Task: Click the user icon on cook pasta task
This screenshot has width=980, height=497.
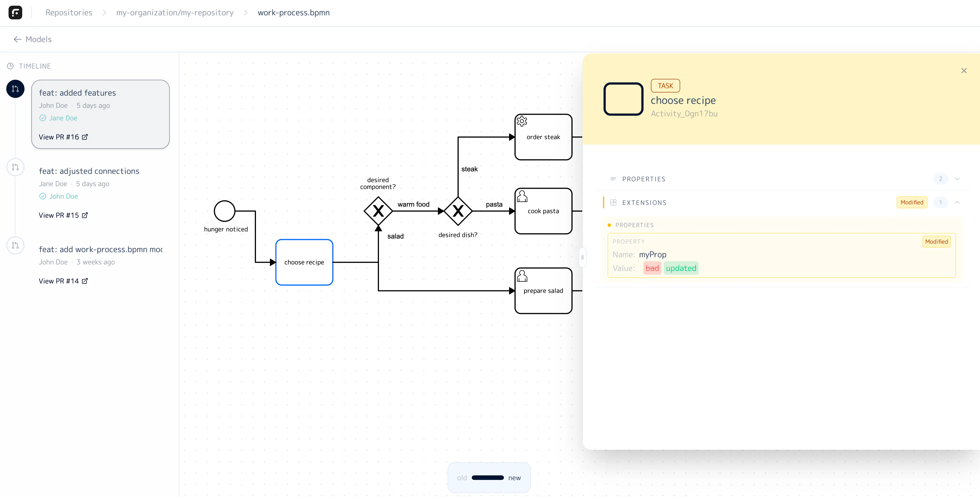Action: (522, 196)
